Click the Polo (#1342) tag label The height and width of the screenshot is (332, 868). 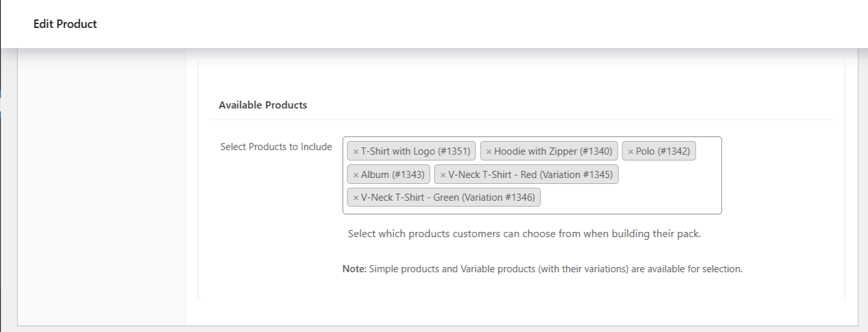pyautogui.click(x=663, y=151)
